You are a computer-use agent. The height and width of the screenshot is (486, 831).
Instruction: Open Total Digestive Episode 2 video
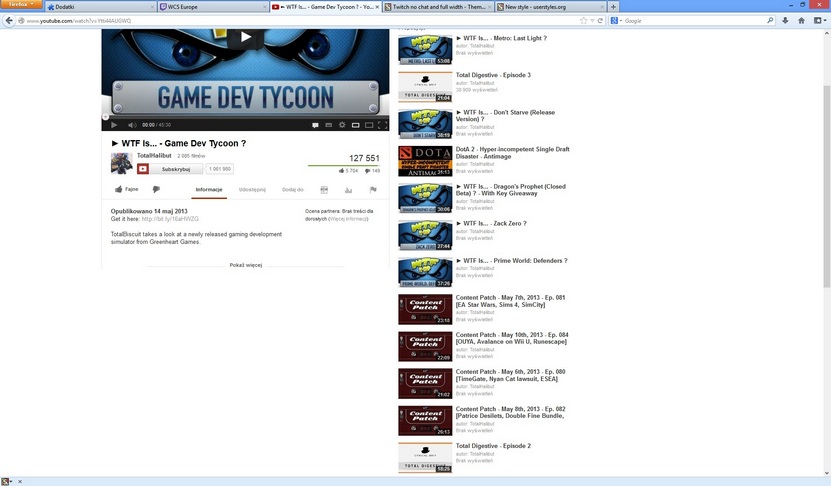493,446
